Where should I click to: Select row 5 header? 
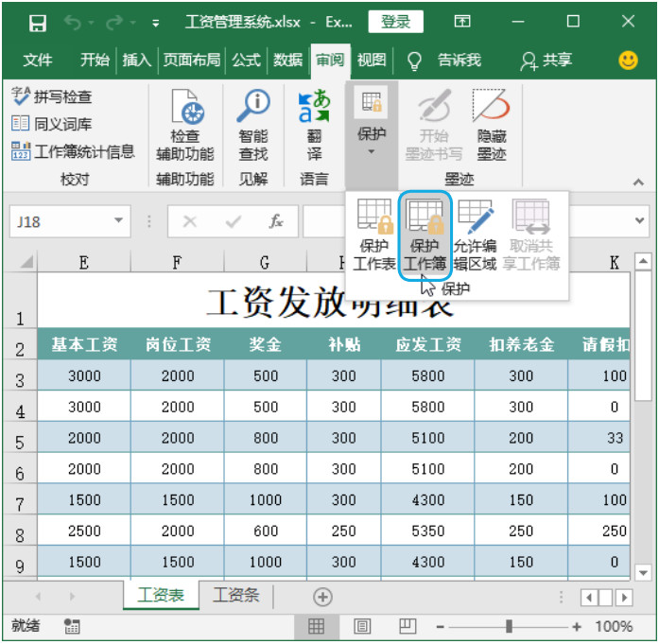click(x=20, y=438)
